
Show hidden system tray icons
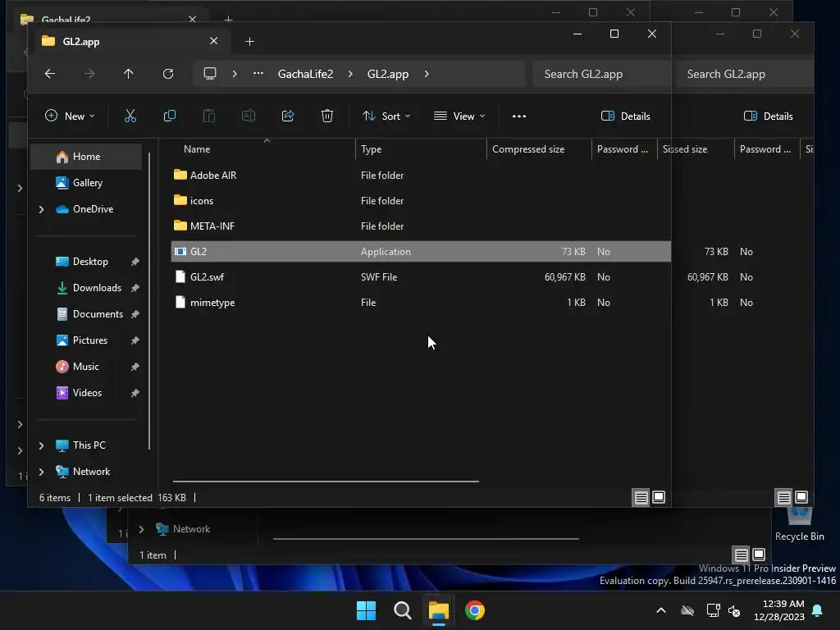[x=661, y=610]
